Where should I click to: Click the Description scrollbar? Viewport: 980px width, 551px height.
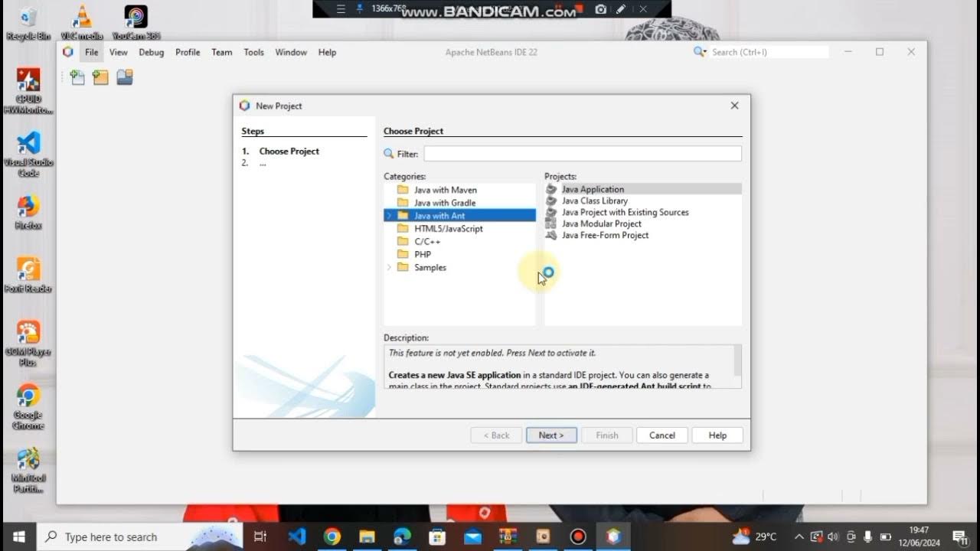click(x=737, y=360)
